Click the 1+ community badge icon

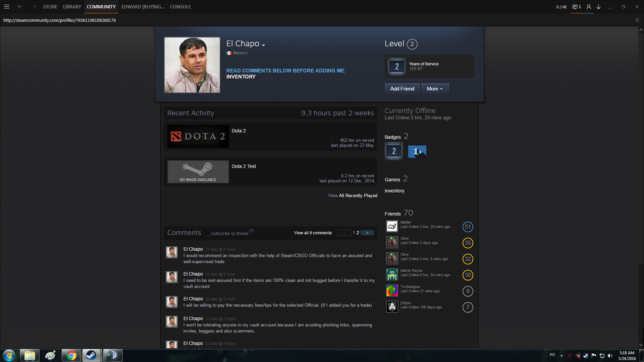(417, 152)
